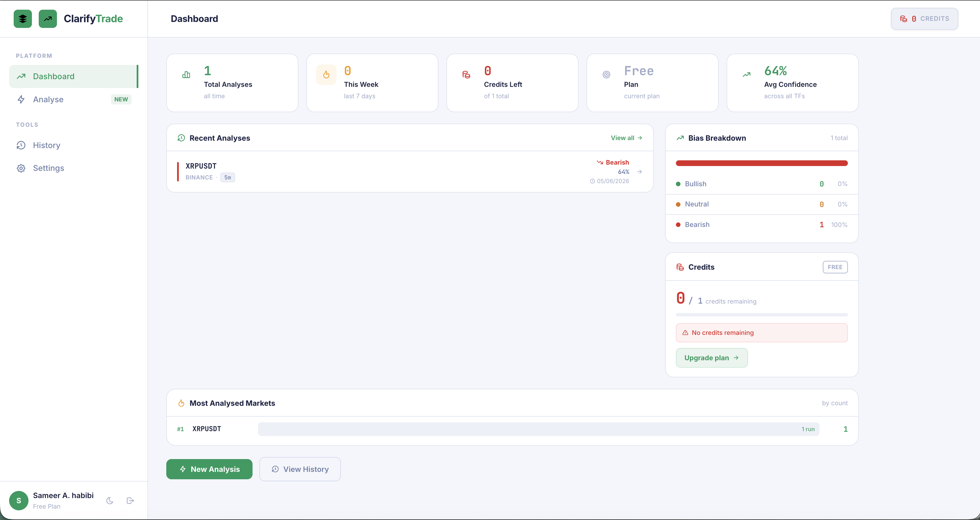Click the Upgrade plan button
980x520 pixels.
(712, 358)
